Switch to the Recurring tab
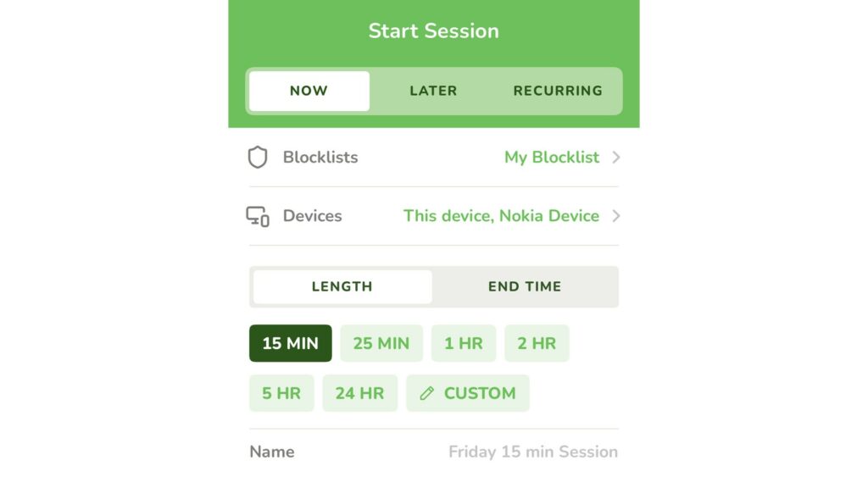The height and width of the screenshot is (488, 868). (558, 91)
